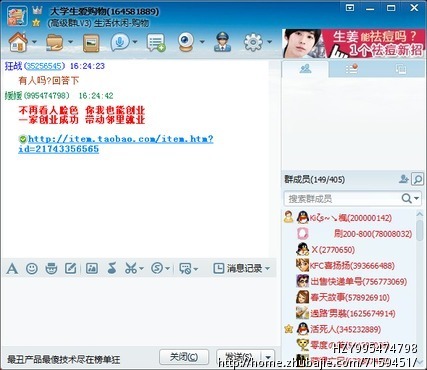The image size is (427, 370).
Task: Click the magic emoticon face icon
Action: [51, 268]
